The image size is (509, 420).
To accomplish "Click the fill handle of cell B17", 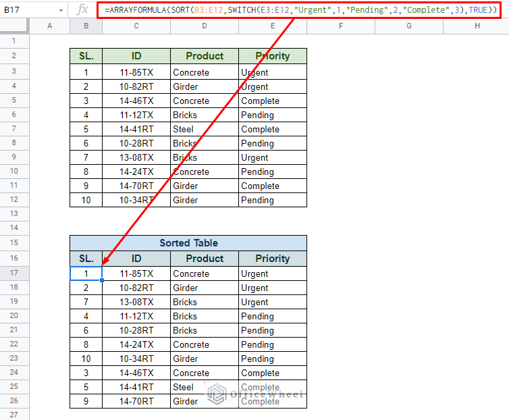I will (x=102, y=280).
